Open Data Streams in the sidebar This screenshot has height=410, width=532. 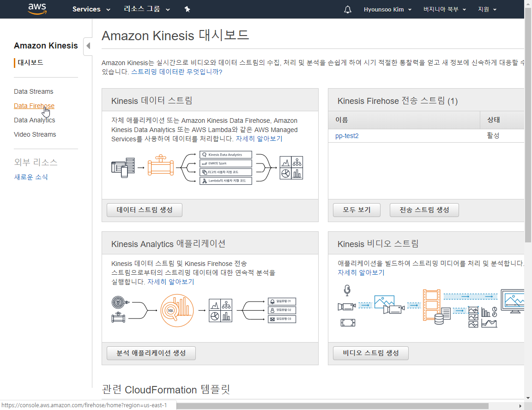tap(34, 91)
